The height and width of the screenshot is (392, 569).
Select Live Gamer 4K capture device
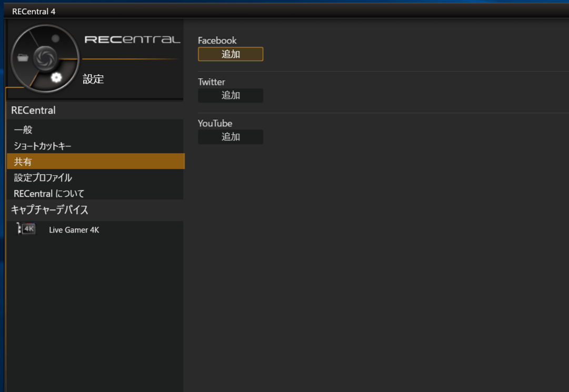pos(95,229)
